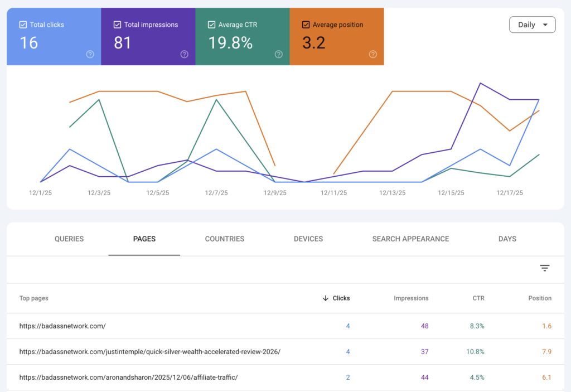View the SEARCH APPEARANCE tab
This screenshot has height=392, width=571.
click(x=410, y=239)
